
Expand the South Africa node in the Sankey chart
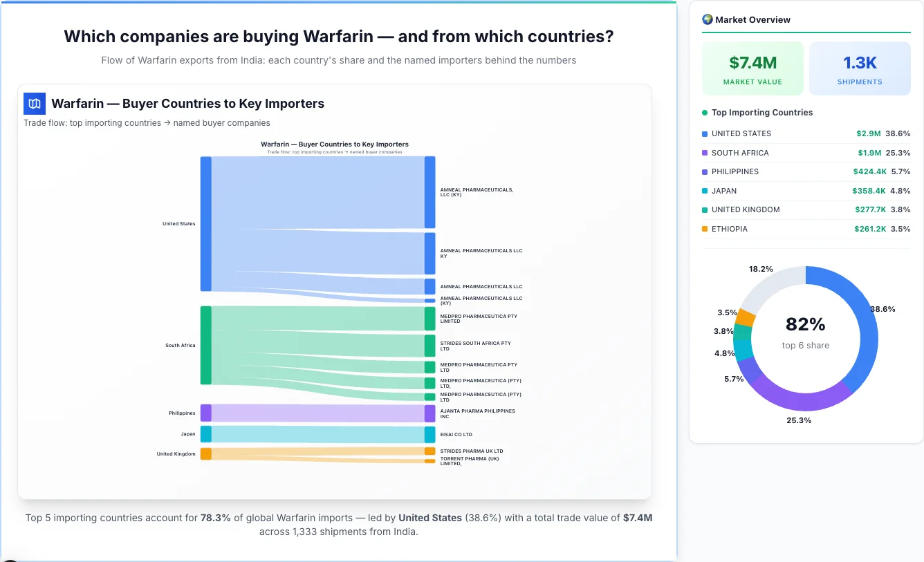point(205,345)
